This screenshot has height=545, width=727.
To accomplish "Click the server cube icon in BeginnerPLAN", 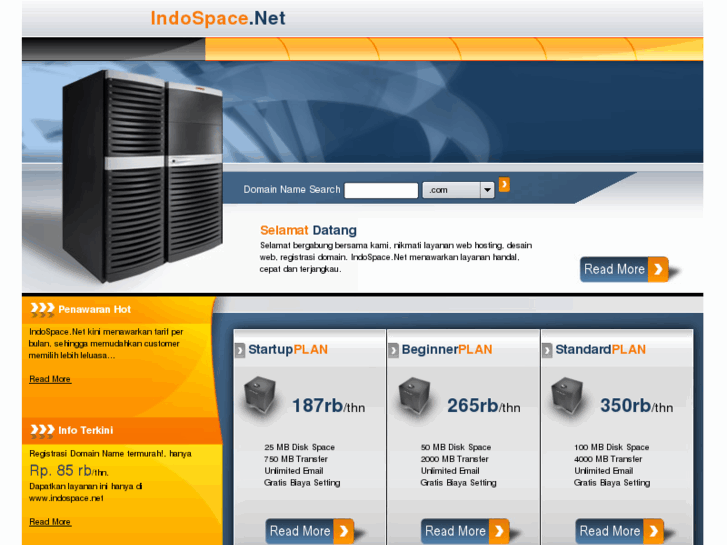I will 415,394.
